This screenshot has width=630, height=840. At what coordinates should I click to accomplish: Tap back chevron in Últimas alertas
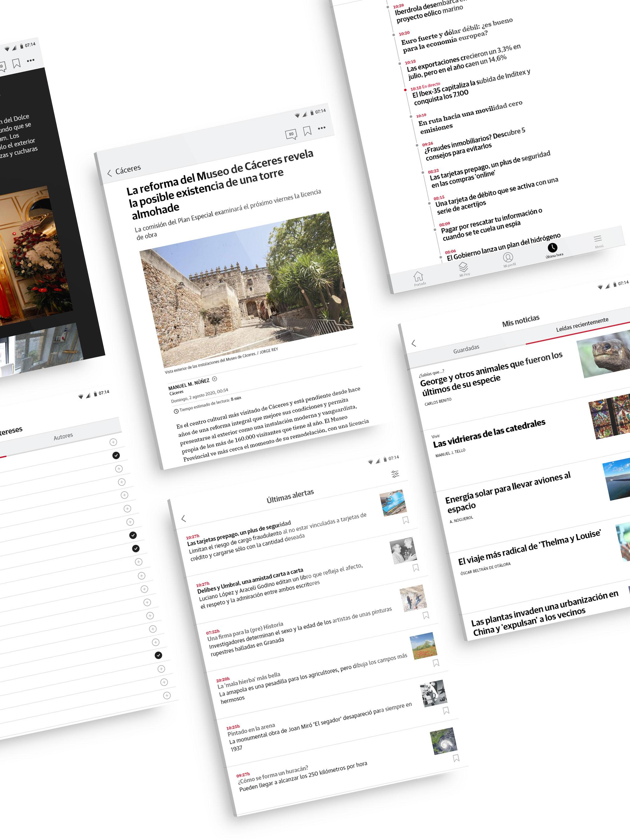(184, 518)
